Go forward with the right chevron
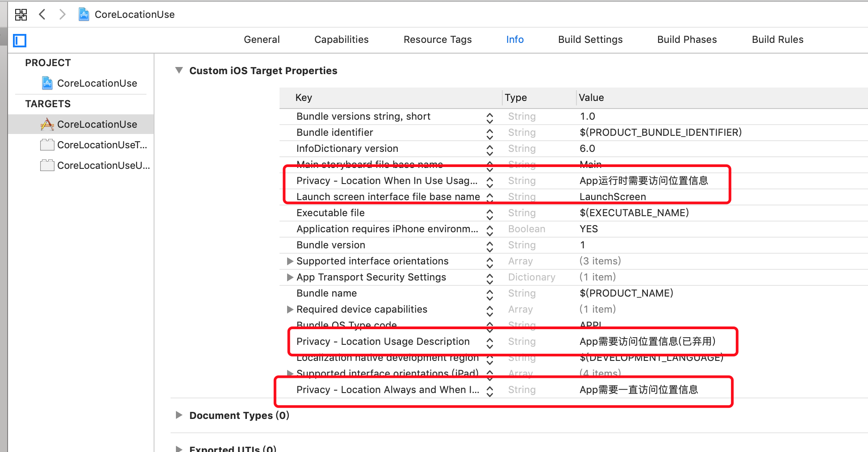 point(63,14)
